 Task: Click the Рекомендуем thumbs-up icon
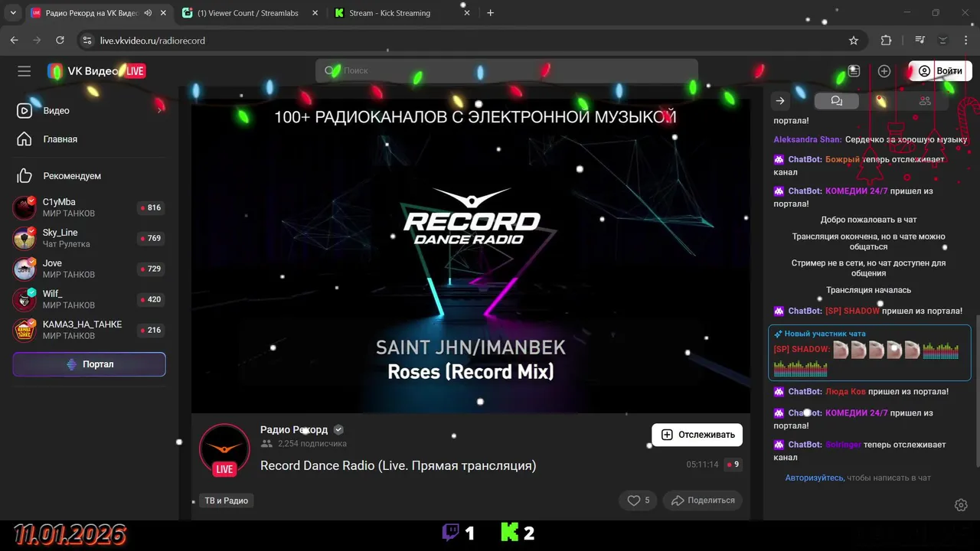(x=24, y=176)
